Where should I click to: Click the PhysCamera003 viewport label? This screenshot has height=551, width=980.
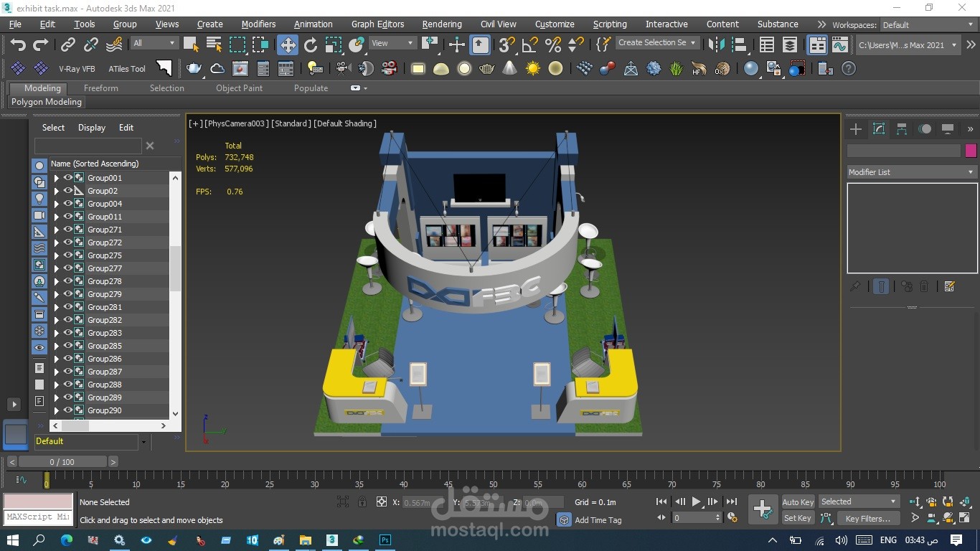[237, 123]
